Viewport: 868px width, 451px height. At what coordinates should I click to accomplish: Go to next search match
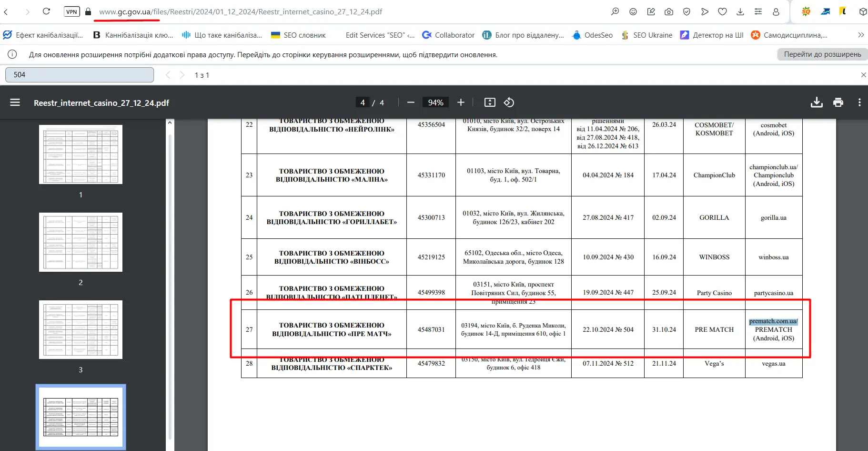tap(182, 75)
